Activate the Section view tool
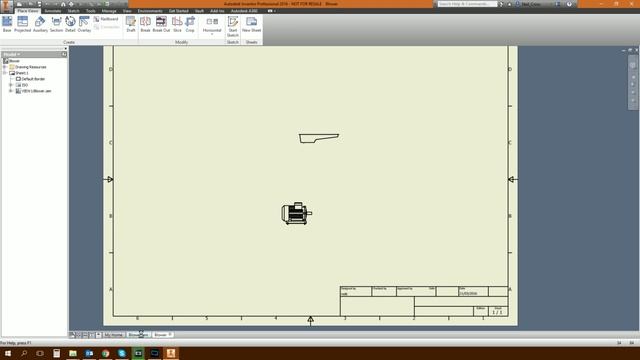The width and height of the screenshot is (640, 360). click(x=56, y=24)
